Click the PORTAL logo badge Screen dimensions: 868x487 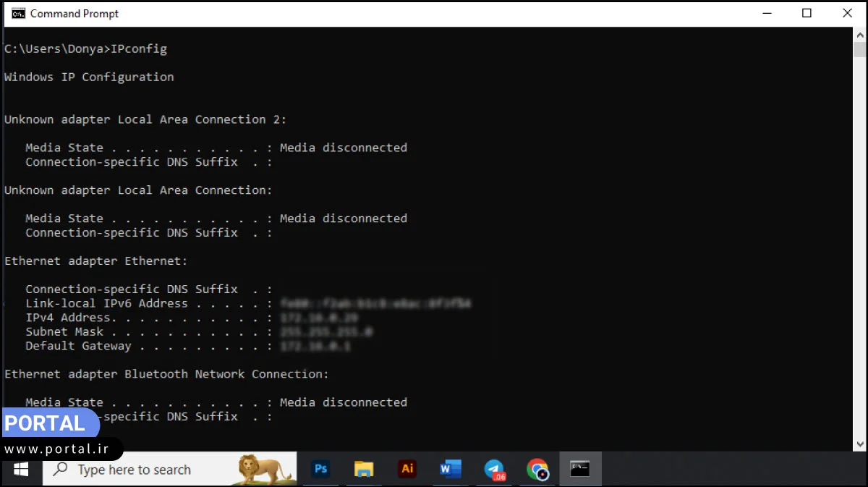click(x=46, y=423)
